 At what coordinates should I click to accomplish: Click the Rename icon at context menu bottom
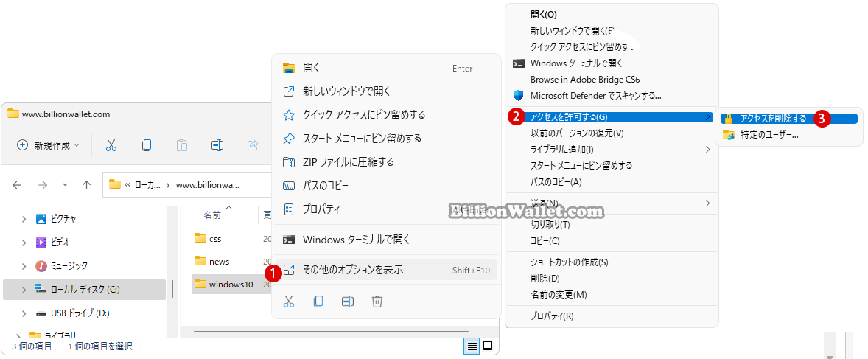[348, 302]
